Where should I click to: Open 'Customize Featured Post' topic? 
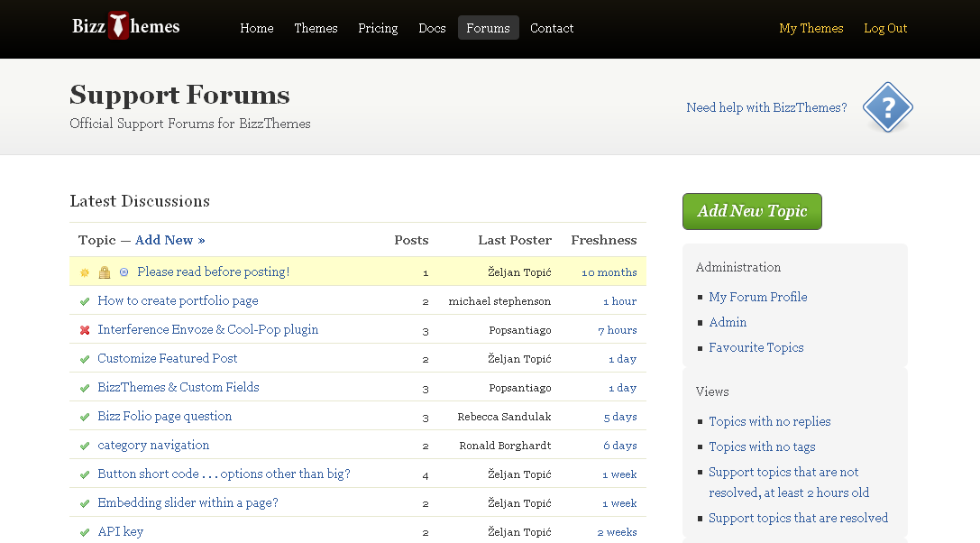168,358
